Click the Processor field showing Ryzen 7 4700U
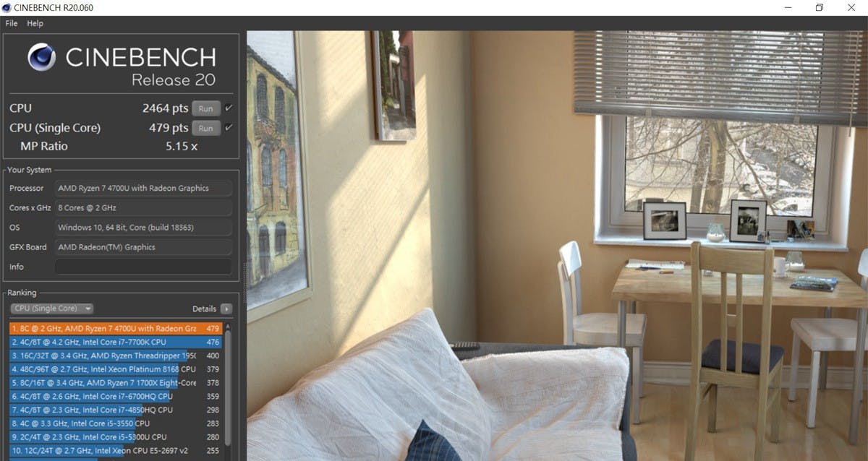Screen dimensions: 868x461 click(x=143, y=188)
